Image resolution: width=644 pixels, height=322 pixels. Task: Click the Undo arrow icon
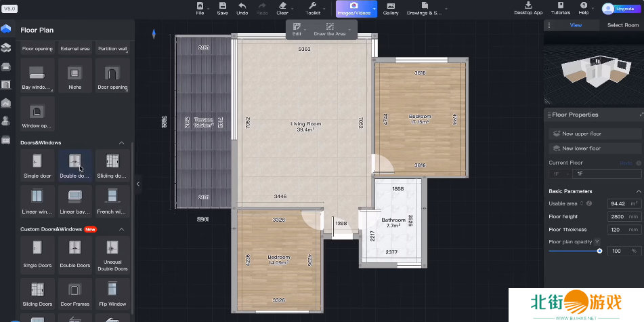pos(242,5)
